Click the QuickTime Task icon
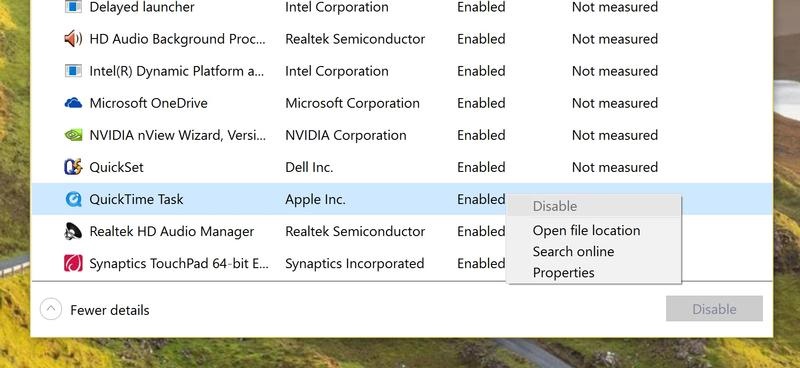 [73, 199]
